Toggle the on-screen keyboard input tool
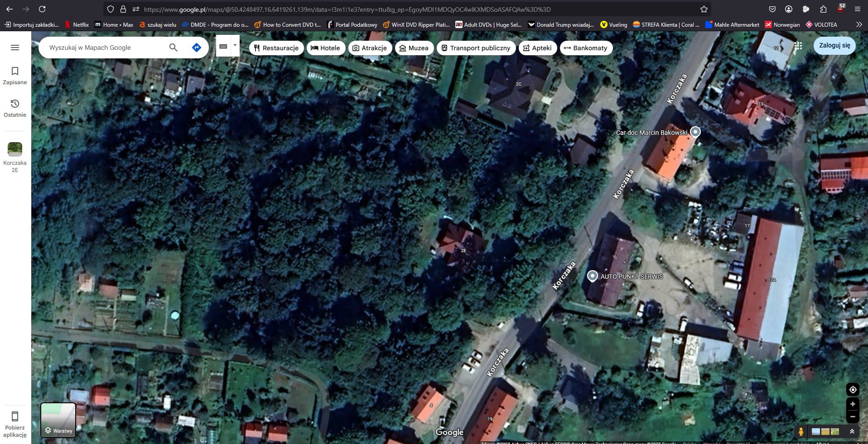 [x=223, y=46]
